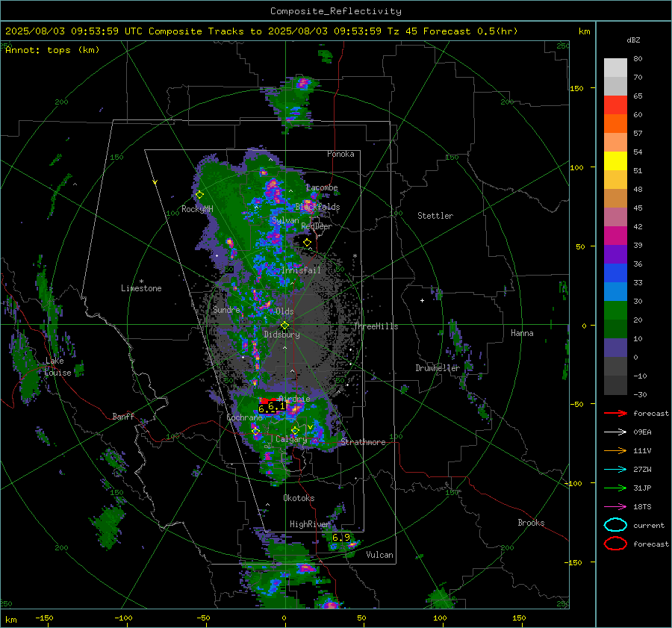Click the Composite_Reflectivity title

tap(335, 11)
